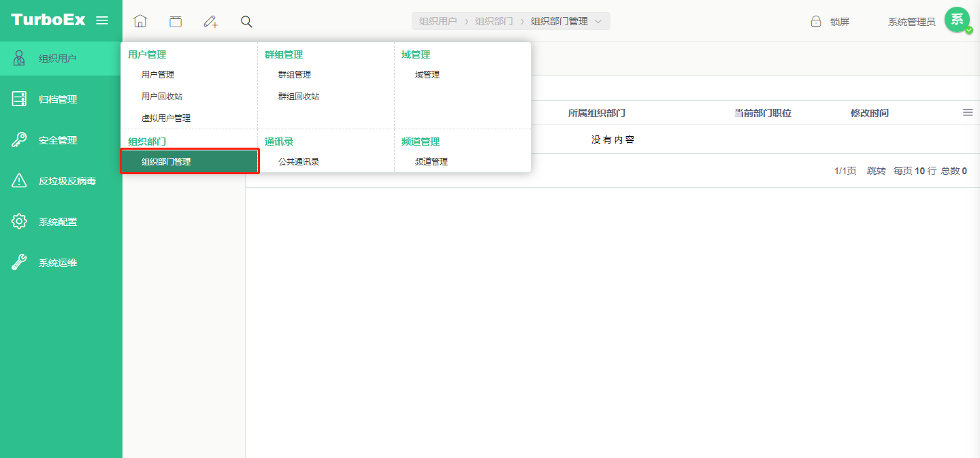Open 安全管理 in the sidebar

point(58,140)
